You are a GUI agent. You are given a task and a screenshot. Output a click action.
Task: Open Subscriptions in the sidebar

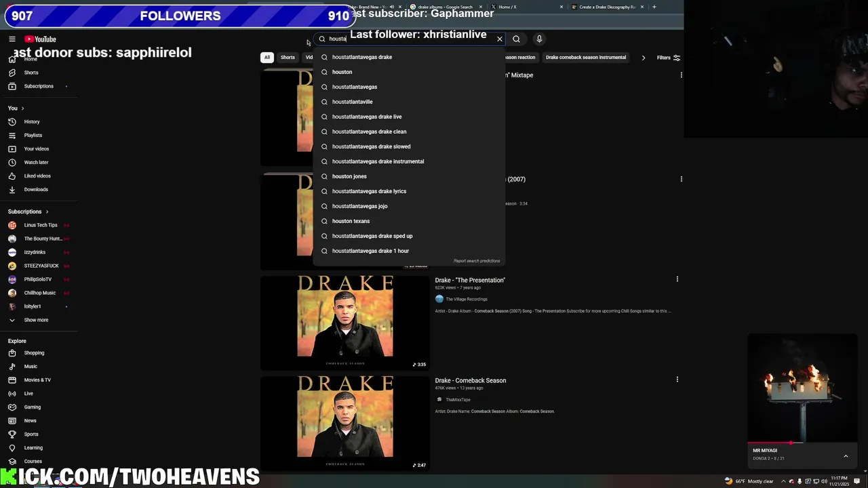[x=39, y=86]
